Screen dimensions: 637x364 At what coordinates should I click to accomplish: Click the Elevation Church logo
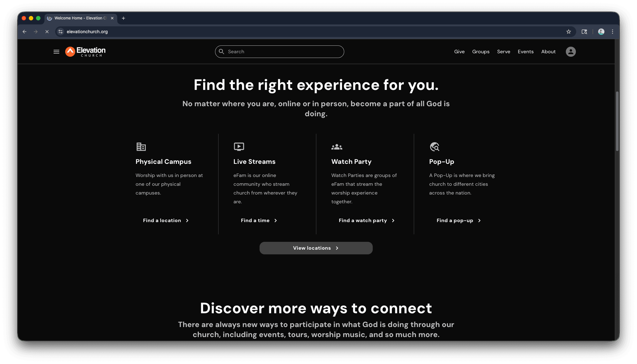(x=85, y=52)
